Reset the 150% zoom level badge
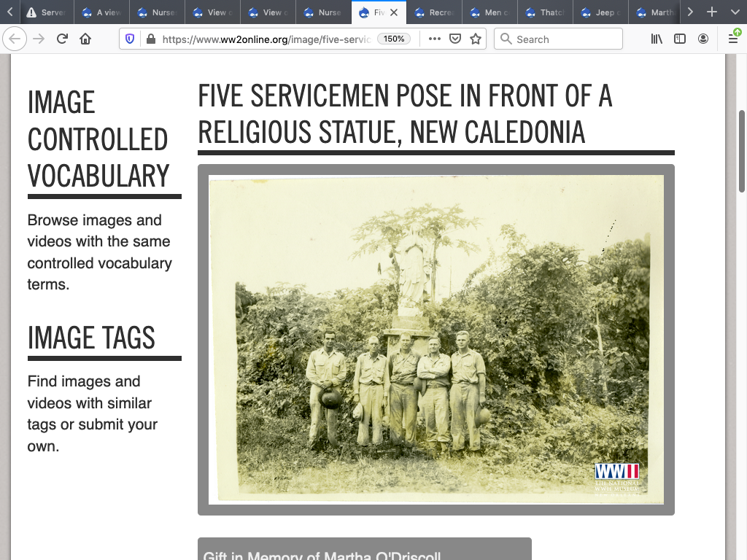 tap(394, 39)
